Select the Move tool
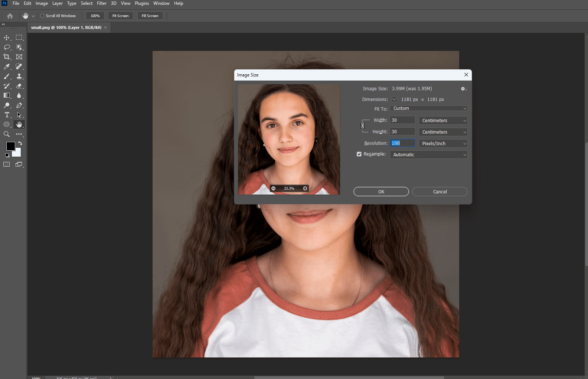The width and height of the screenshot is (588, 379). click(7, 38)
